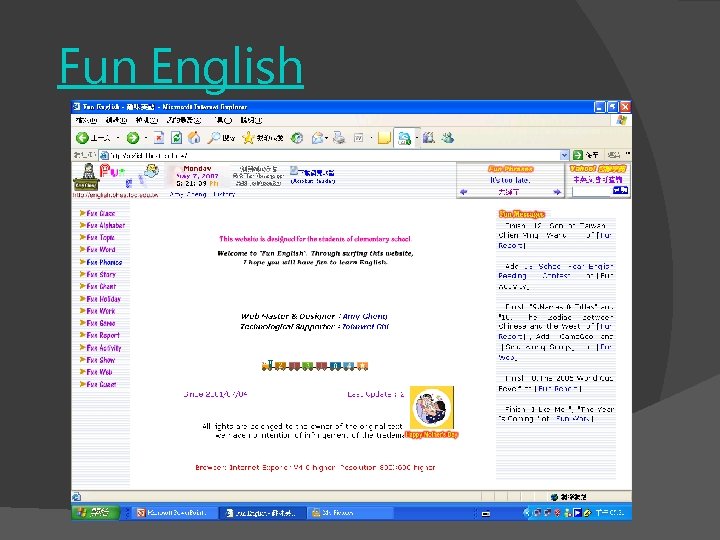Click the teacher-at-desk logo on the webpage

tap(86, 177)
